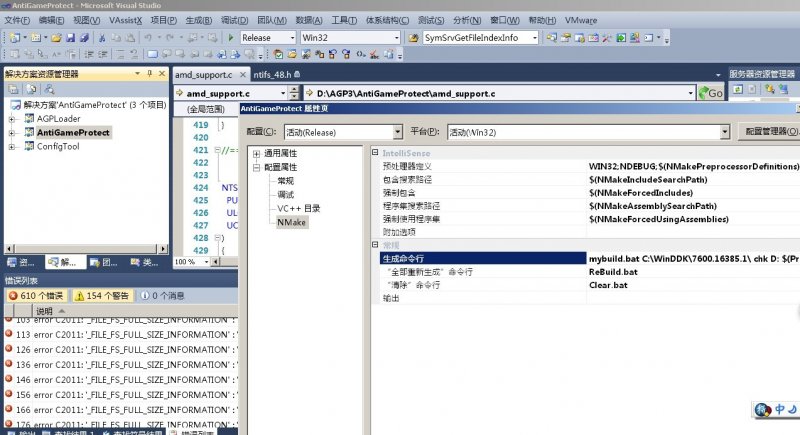Click the Connect to Database icon in Server Explorer
The height and width of the screenshot is (435, 800).
(769, 89)
